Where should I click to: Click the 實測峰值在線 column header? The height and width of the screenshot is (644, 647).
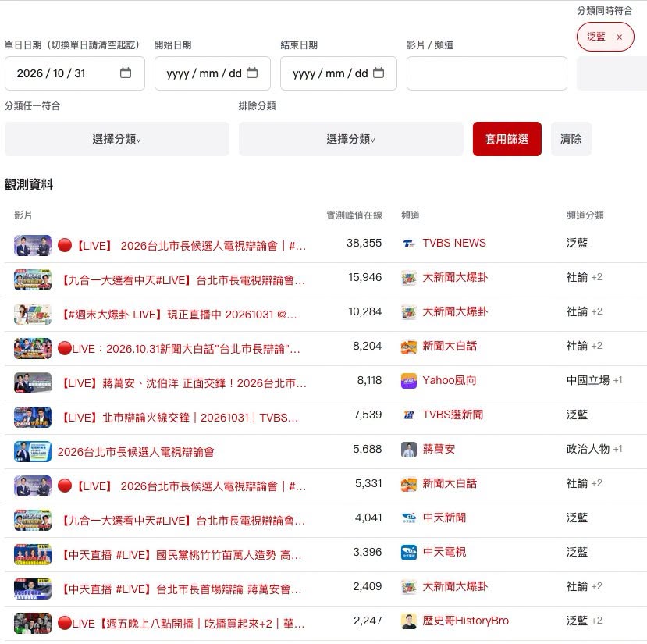[x=354, y=215]
